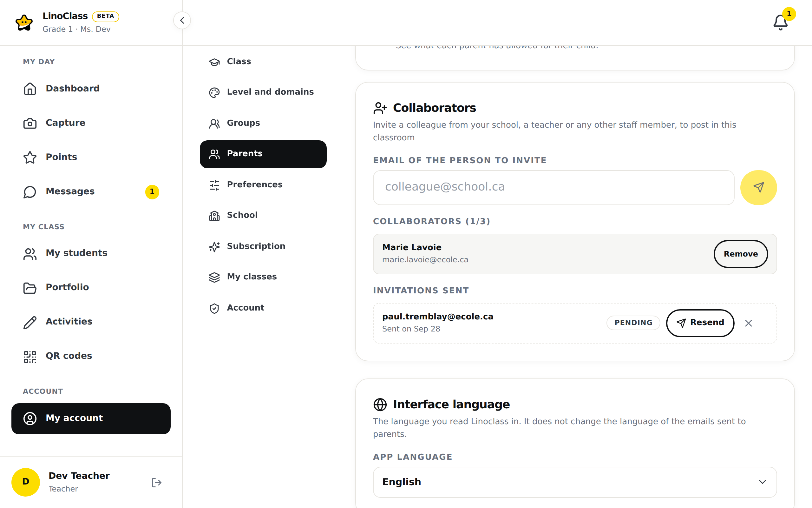The image size is (812, 508).
Task: Open the Account settings tab
Action: tap(263, 308)
